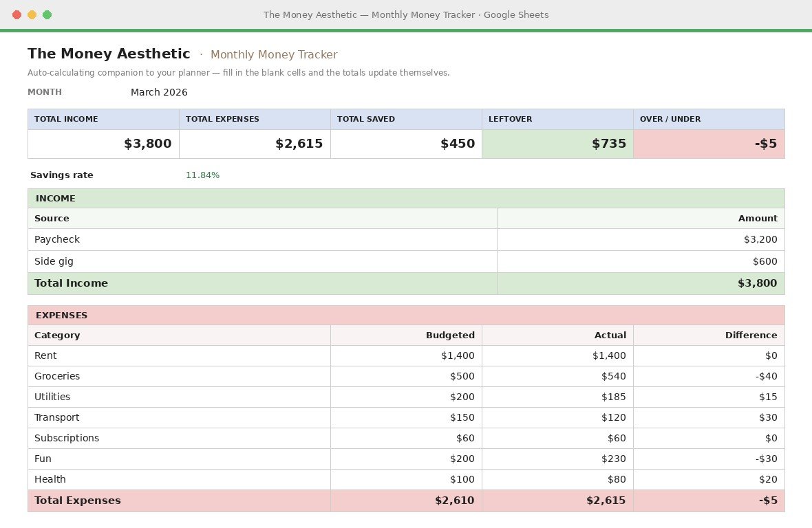Click Health budgeted $100 cell

click(406, 480)
